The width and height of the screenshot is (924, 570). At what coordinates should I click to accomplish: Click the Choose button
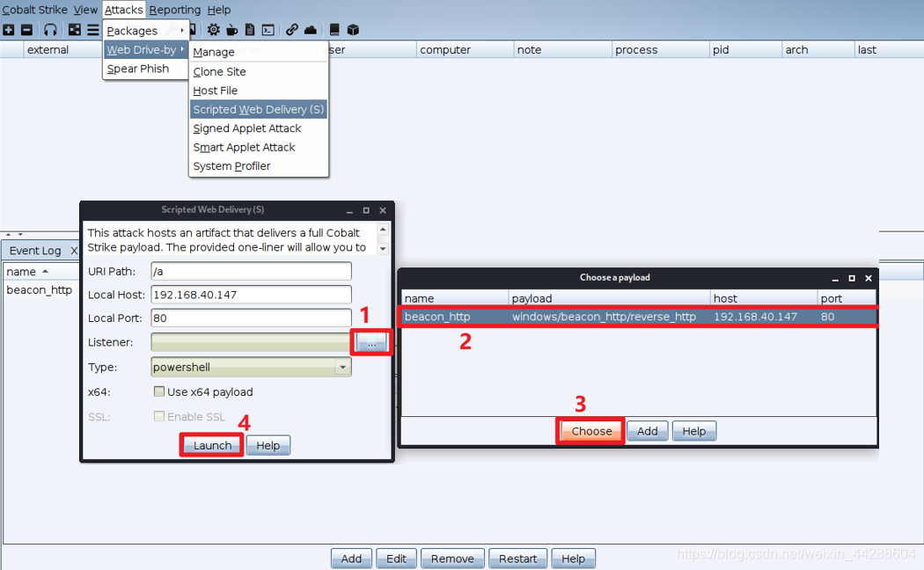pyautogui.click(x=591, y=431)
